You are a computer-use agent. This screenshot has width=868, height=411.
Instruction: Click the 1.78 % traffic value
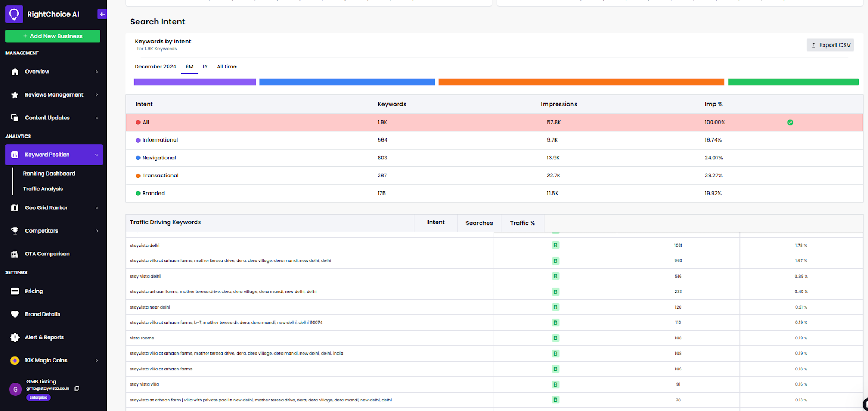(x=801, y=246)
